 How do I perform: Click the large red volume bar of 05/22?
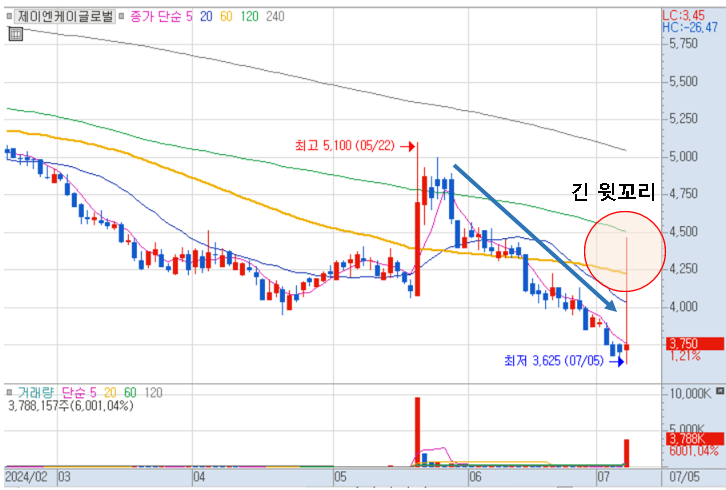[417, 432]
